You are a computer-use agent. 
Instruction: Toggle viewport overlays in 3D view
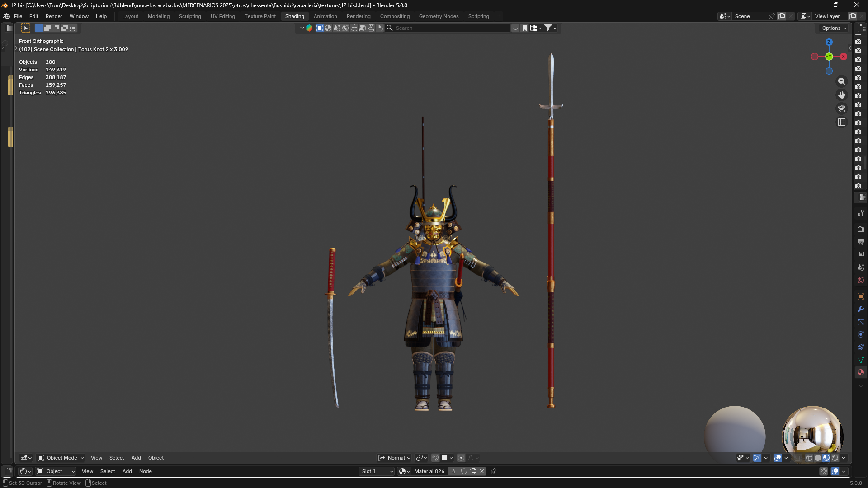[x=778, y=458]
